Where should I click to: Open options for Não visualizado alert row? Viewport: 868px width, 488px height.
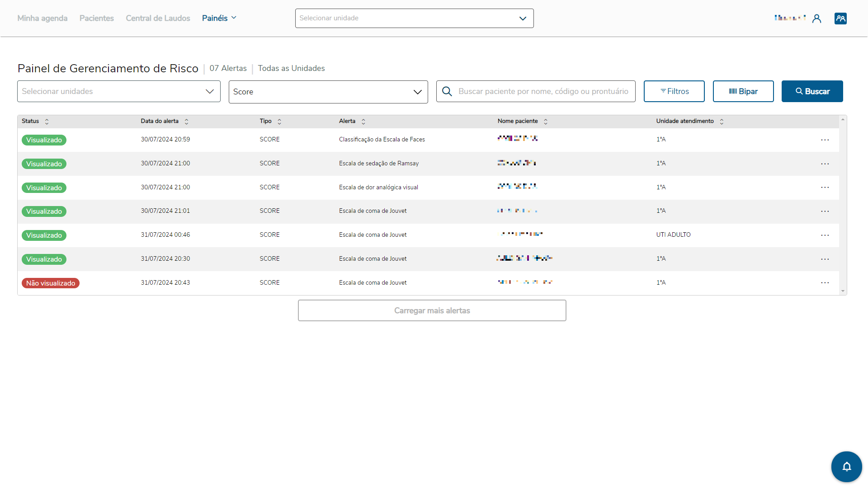(825, 283)
